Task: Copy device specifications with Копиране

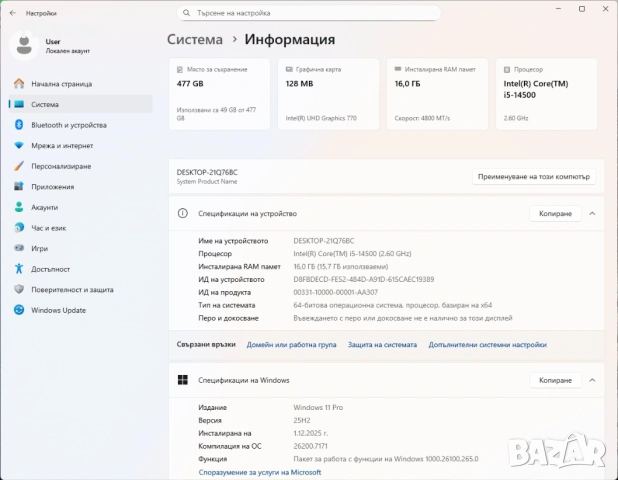Action: [555, 213]
